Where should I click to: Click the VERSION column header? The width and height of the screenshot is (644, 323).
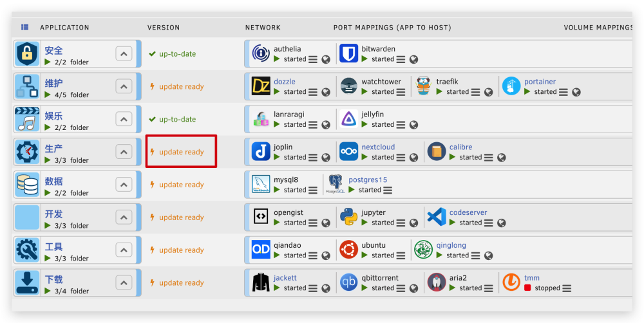click(164, 28)
